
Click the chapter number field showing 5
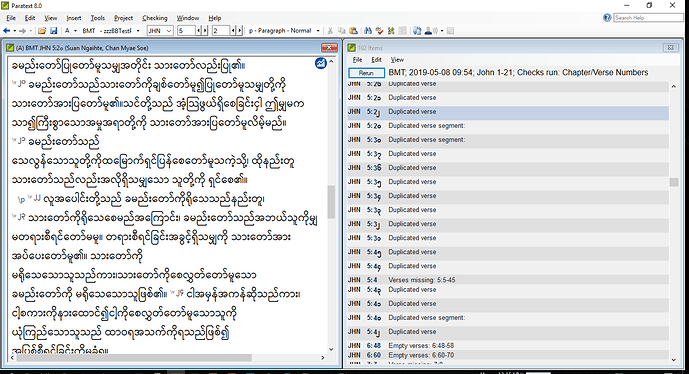coord(186,31)
